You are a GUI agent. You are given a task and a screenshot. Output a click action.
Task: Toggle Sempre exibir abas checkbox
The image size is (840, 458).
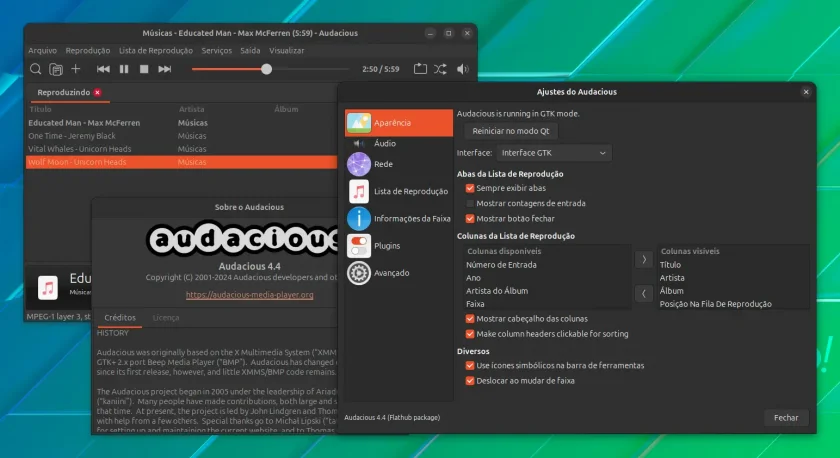click(470, 189)
